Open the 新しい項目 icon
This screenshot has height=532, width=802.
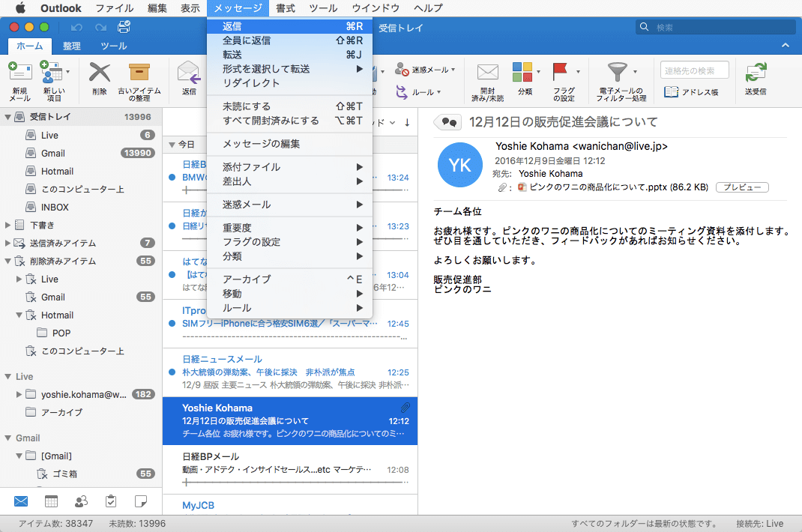click(51, 72)
